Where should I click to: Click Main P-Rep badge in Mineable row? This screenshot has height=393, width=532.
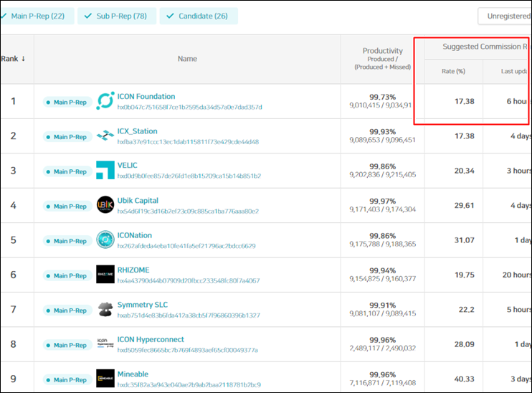click(x=67, y=380)
